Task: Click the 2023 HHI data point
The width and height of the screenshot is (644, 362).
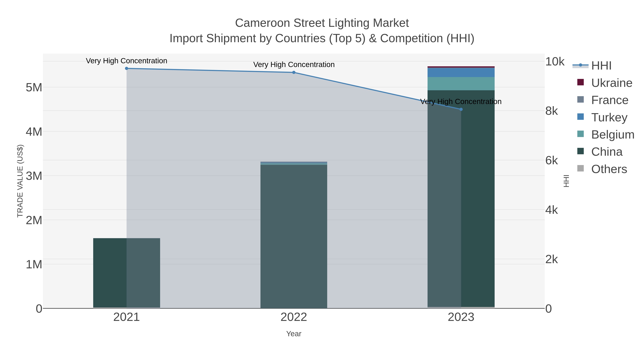Action: (x=461, y=109)
